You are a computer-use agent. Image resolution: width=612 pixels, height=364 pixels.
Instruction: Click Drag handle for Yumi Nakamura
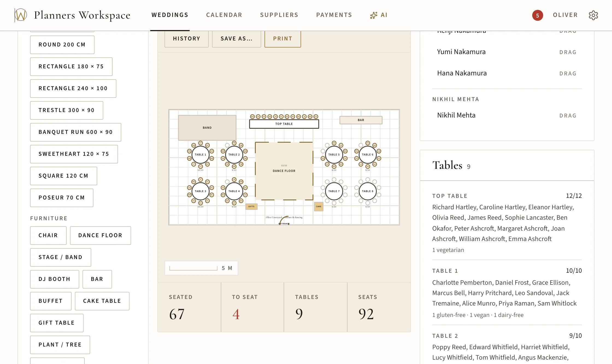pyautogui.click(x=568, y=52)
